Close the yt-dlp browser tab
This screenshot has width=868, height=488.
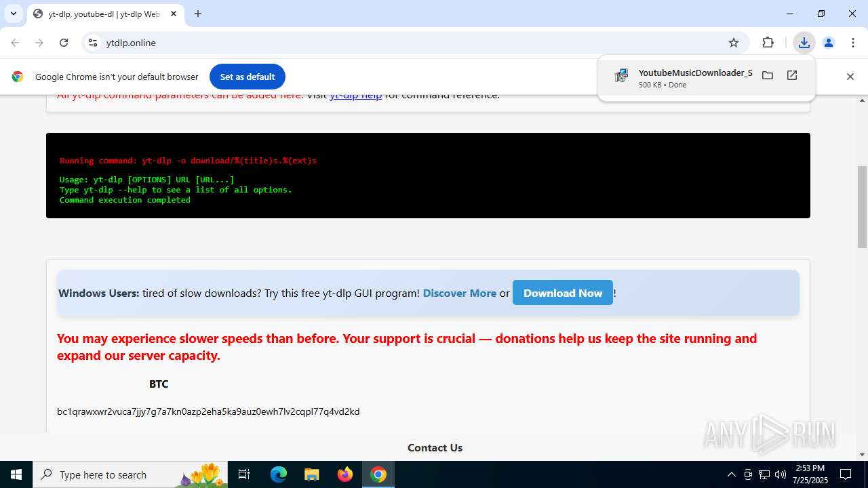click(x=174, y=14)
